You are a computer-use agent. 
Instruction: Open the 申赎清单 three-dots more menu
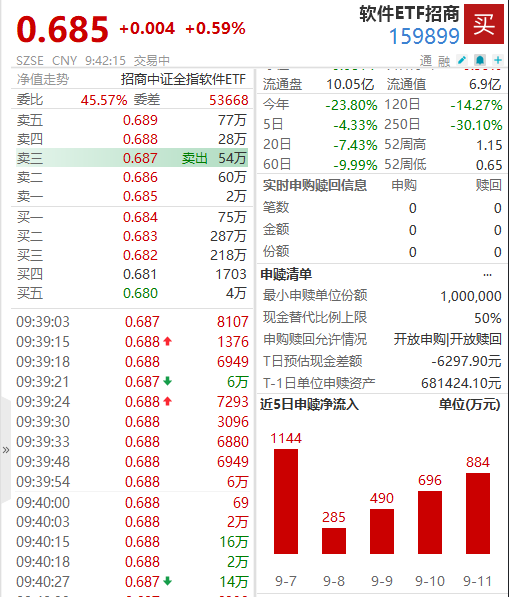coord(487,275)
